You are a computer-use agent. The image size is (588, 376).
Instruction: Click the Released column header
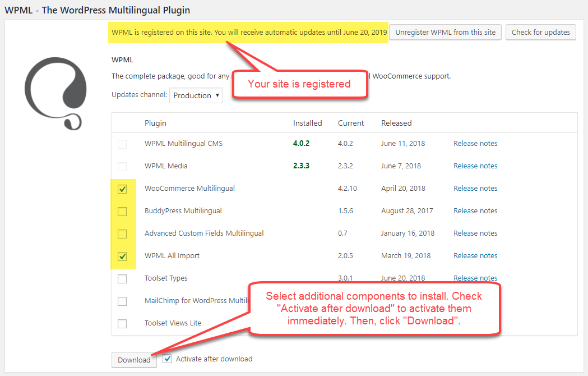coord(396,123)
